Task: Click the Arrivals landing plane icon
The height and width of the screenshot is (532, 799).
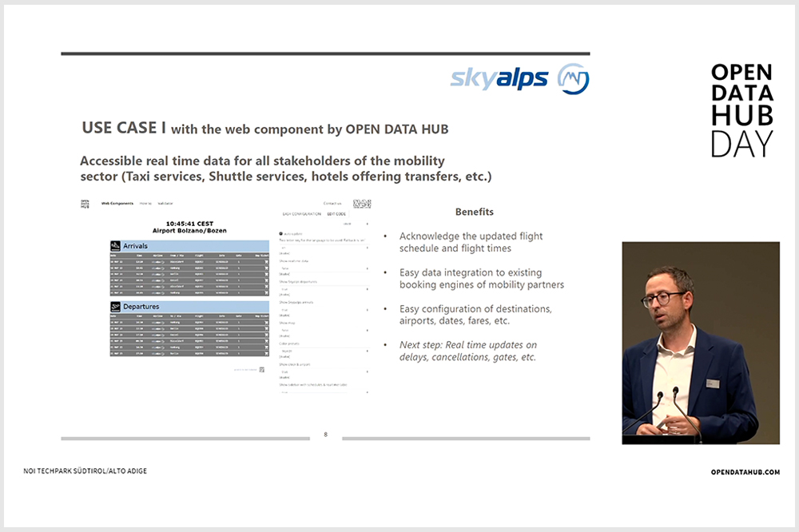Action: (x=116, y=245)
